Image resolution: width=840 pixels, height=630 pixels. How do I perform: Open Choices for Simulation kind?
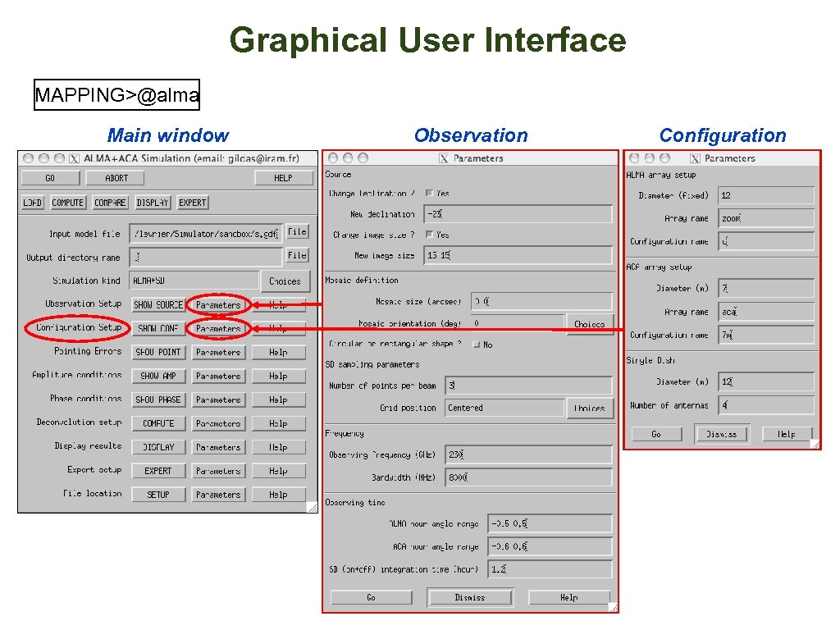[285, 281]
